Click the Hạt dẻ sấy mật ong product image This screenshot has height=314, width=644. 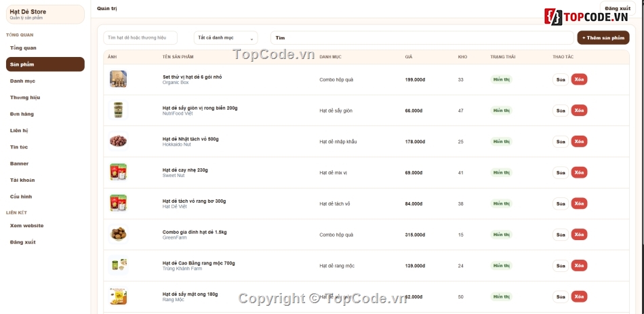click(x=118, y=296)
